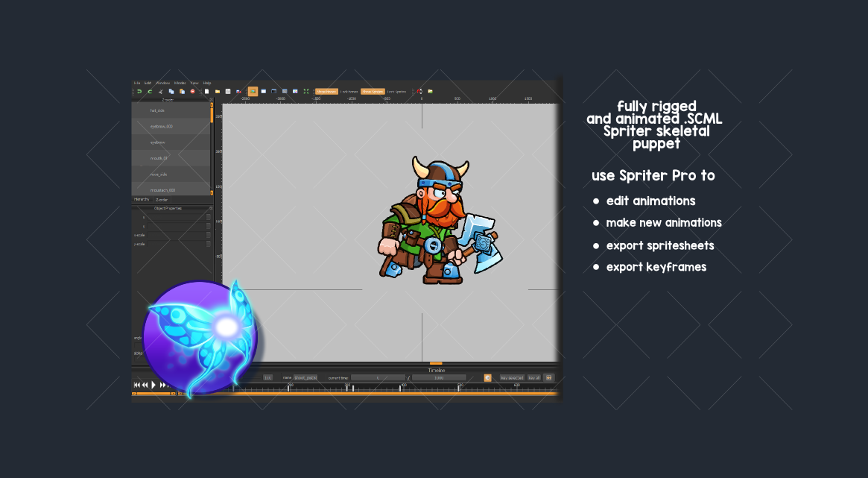The image size is (868, 478).
Task: Select the highlighted orange canvas mode icon
Action: pyautogui.click(x=253, y=92)
